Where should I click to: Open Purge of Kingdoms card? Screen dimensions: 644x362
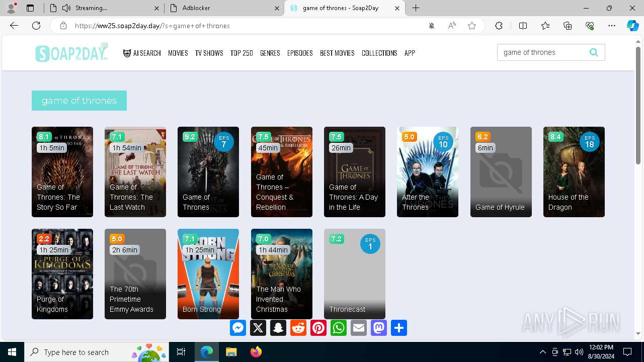[62, 274]
